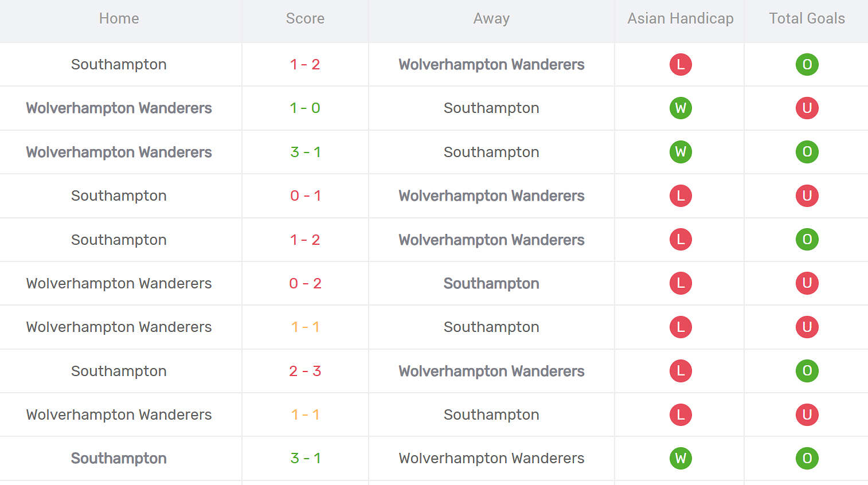Click the green O badge in the 2-3 match row

[807, 371]
